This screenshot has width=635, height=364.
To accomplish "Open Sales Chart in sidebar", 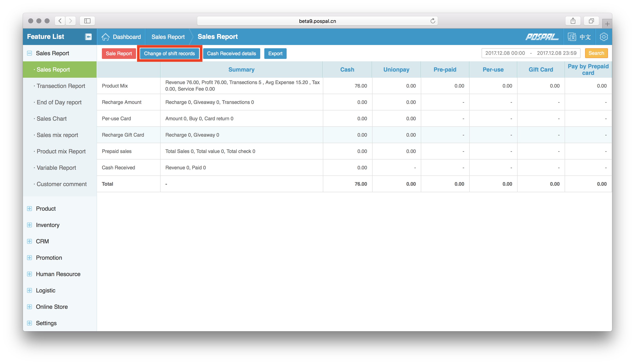I will pos(52,118).
